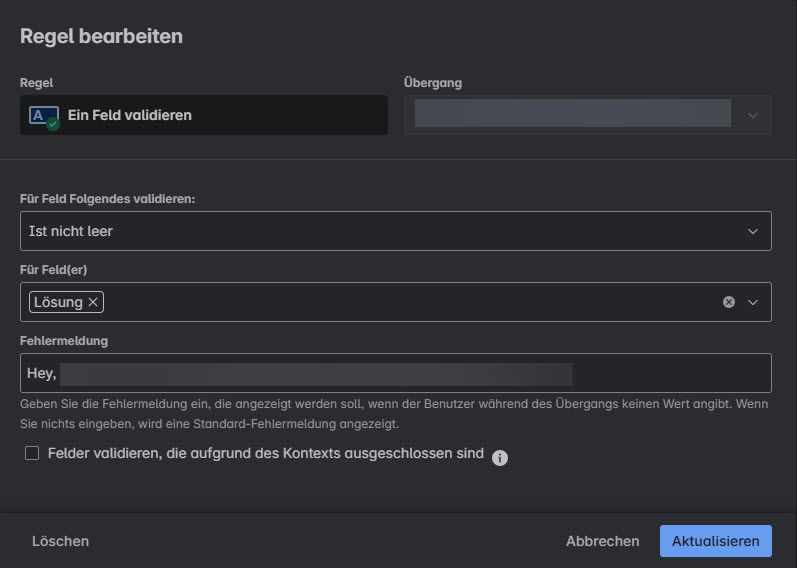
Task: Click the Übergang label
Action: click(x=433, y=83)
